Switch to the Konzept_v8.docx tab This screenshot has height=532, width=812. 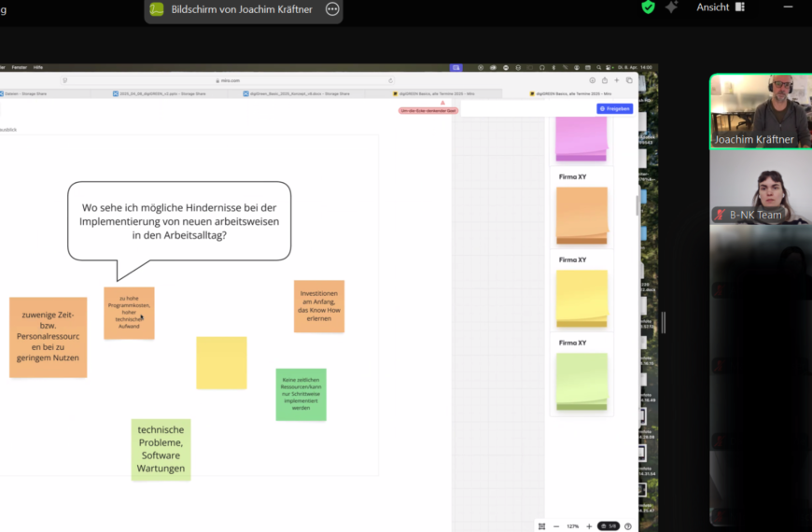pos(296,93)
